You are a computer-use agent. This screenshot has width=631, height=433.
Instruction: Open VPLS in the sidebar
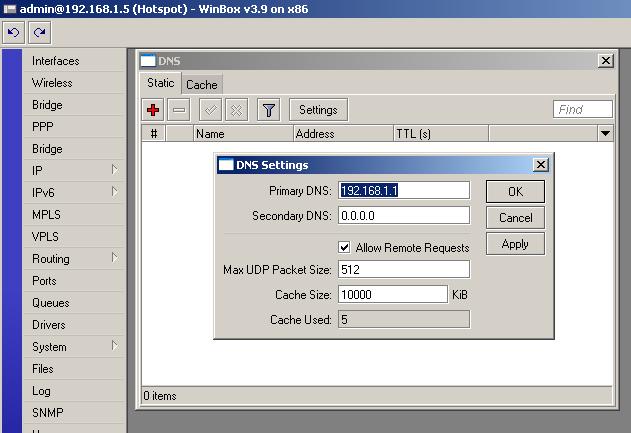click(x=74, y=237)
